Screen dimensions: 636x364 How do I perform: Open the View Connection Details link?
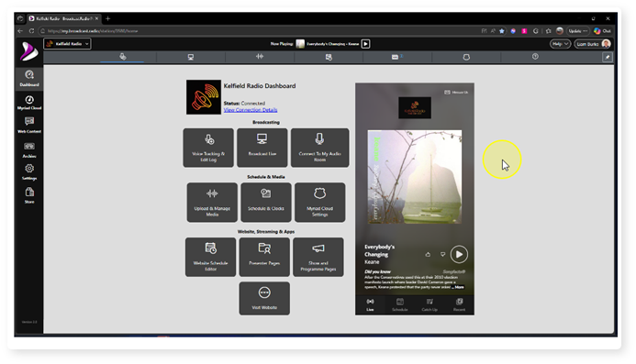point(251,110)
